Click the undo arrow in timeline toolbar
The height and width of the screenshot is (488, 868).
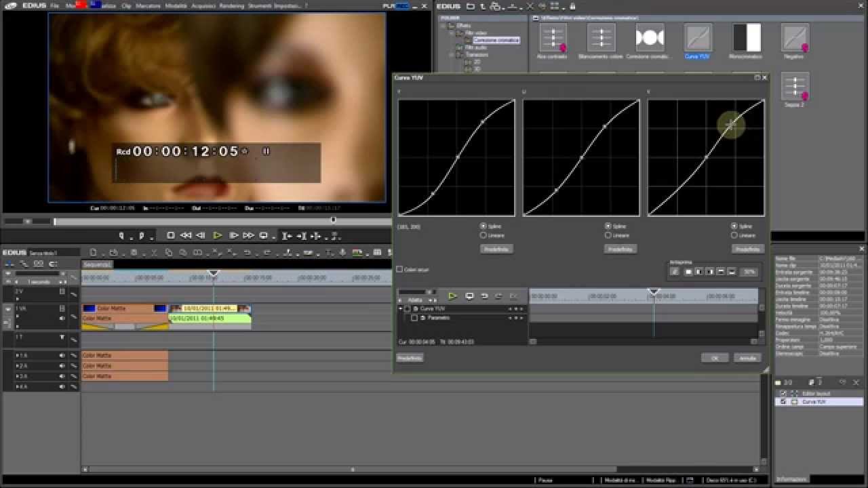247,253
